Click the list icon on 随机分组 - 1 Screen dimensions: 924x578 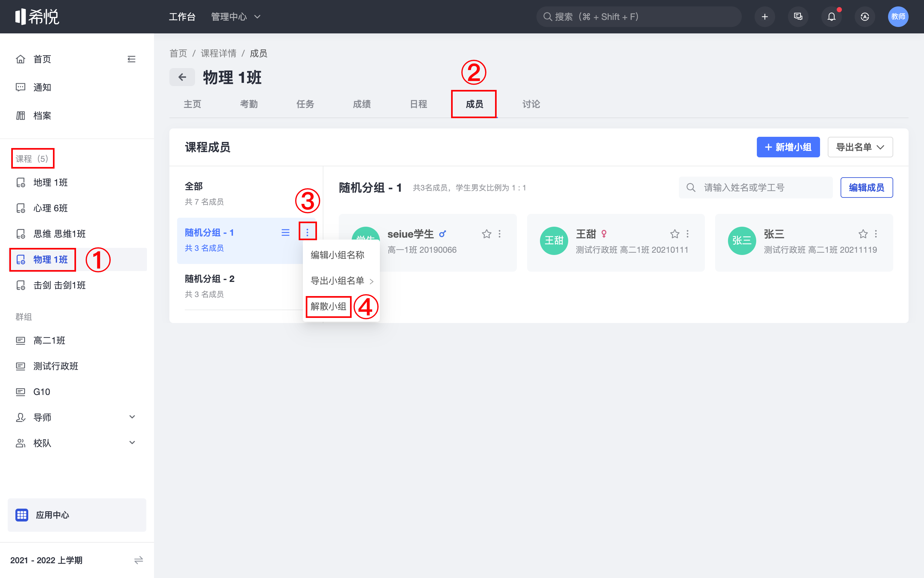pyautogui.click(x=285, y=232)
